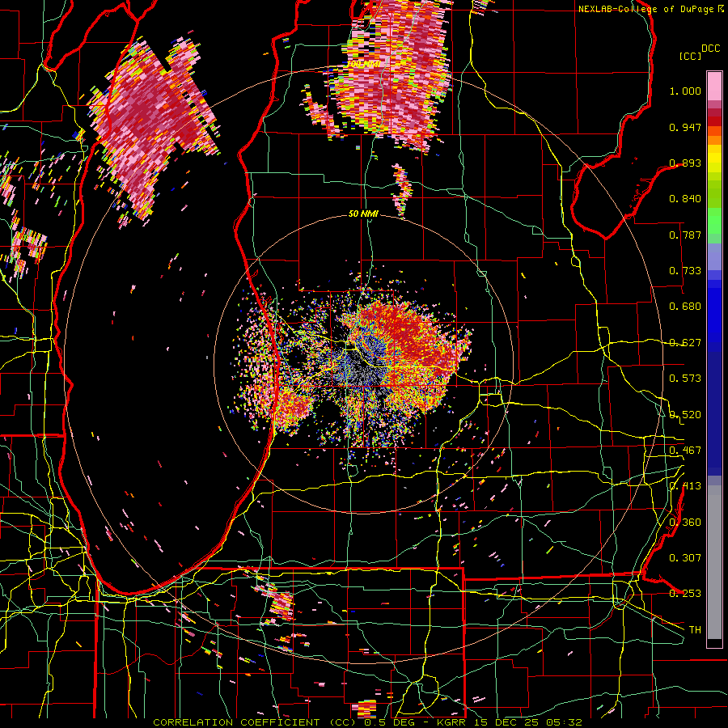Pick the light pink segment of color bar
Viewport: 728px width, 728px height.
click(x=714, y=86)
